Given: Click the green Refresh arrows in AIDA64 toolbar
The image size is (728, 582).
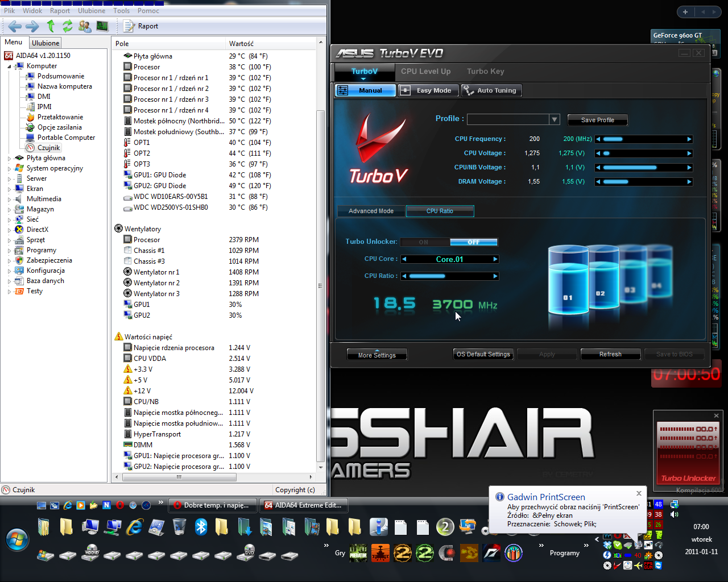Looking at the screenshot, I should (68, 26).
